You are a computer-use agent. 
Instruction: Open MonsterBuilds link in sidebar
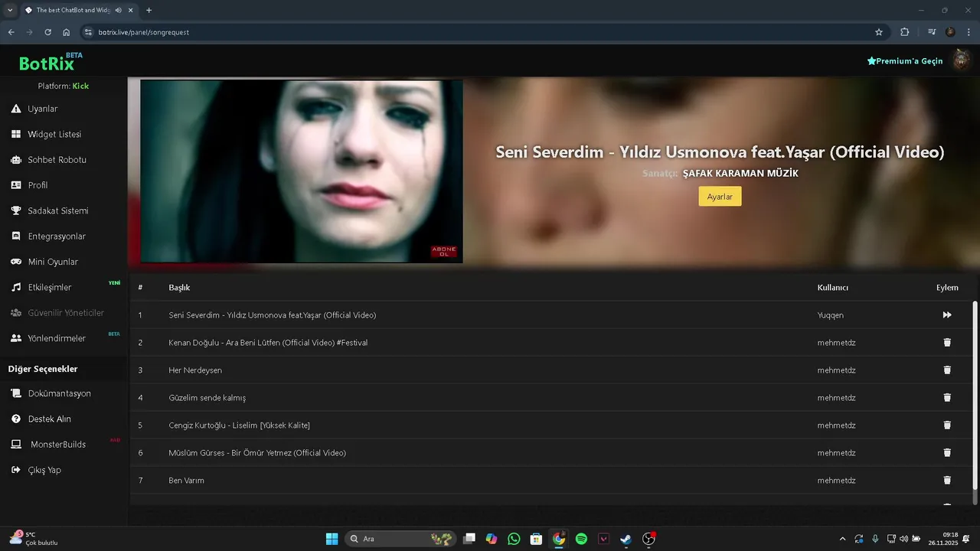tap(58, 445)
